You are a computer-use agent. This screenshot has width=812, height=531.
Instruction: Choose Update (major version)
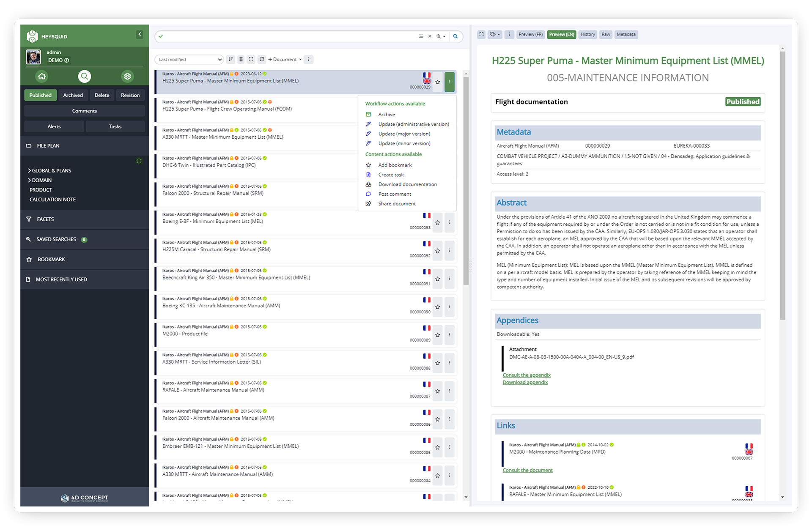404,134
